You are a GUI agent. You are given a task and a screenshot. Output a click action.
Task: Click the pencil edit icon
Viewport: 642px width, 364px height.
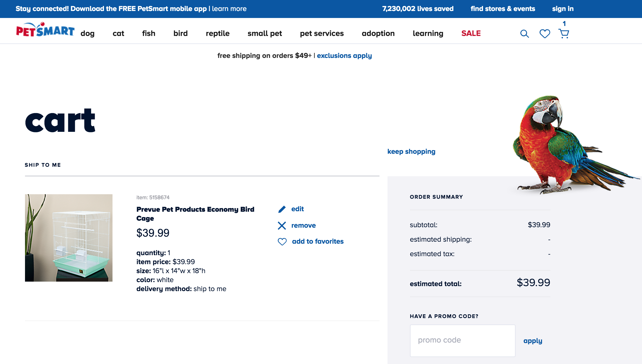(282, 209)
